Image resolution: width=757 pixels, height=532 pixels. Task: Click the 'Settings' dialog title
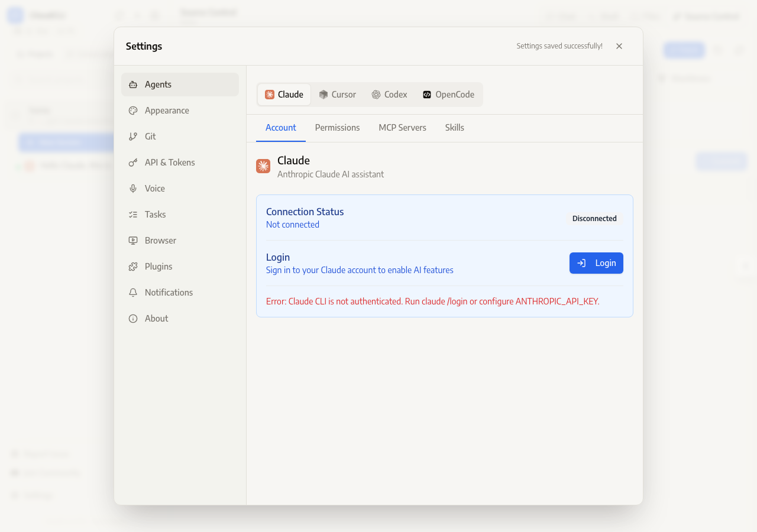coord(144,46)
